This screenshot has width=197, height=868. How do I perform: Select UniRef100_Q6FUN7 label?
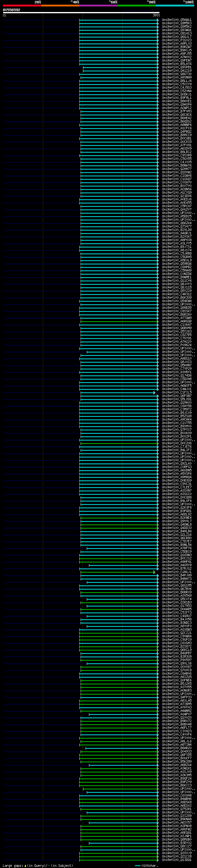pos(177,396)
